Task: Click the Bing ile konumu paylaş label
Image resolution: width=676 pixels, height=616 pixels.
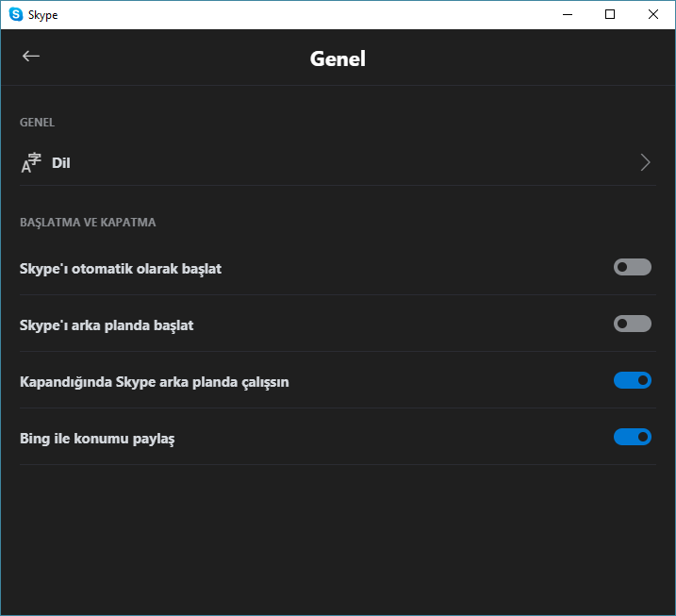Action: pyautogui.click(x=97, y=439)
